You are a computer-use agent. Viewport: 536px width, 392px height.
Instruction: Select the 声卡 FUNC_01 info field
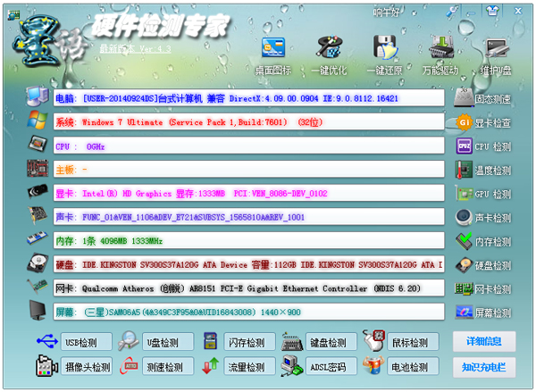(x=249, y=217)
